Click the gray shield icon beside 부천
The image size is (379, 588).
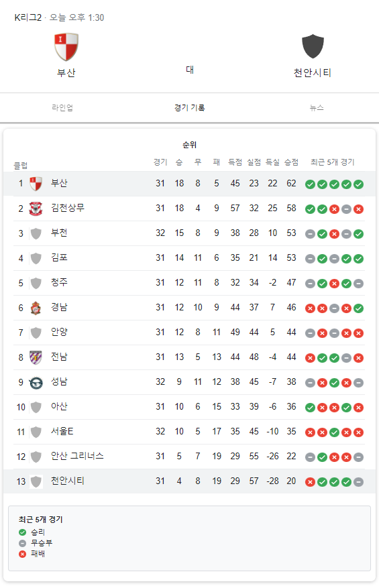(36, 233)
